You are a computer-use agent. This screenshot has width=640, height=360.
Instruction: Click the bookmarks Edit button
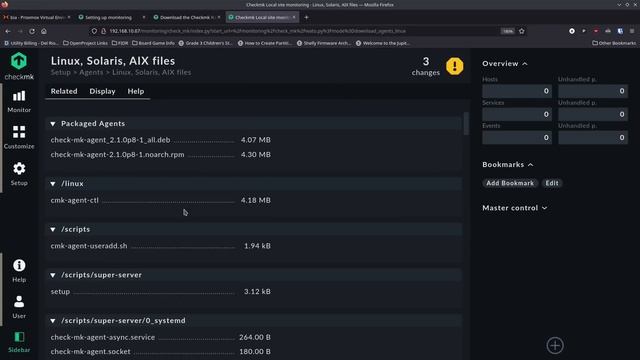click(552, 183)
